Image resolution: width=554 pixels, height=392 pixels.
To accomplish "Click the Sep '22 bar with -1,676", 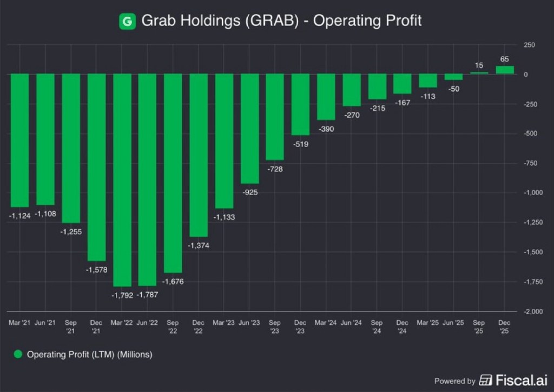I will [x=173, y=173].
